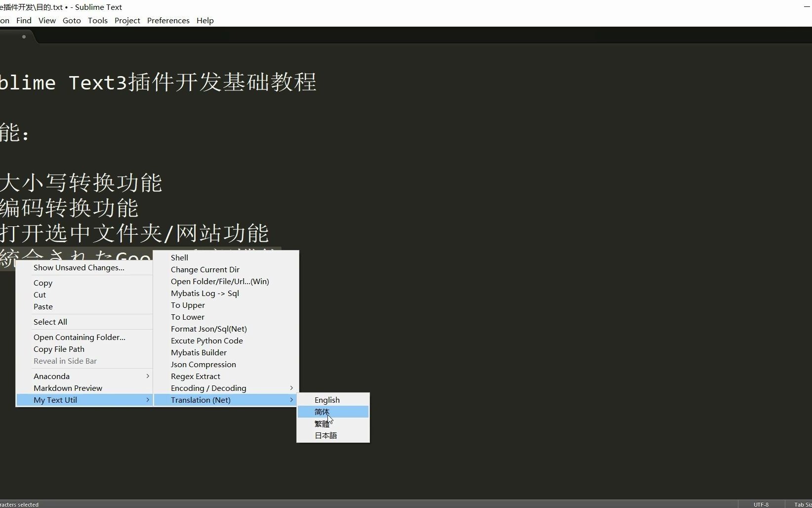This screenshot has width=812, height=508.
Task: Translate selection to 日本語
Action: pyautogui.click(x=333, y=435)
